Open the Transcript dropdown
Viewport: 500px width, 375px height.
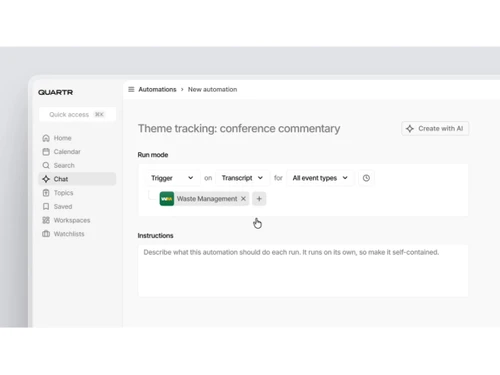pyautogui.click(x=242, y=178)
